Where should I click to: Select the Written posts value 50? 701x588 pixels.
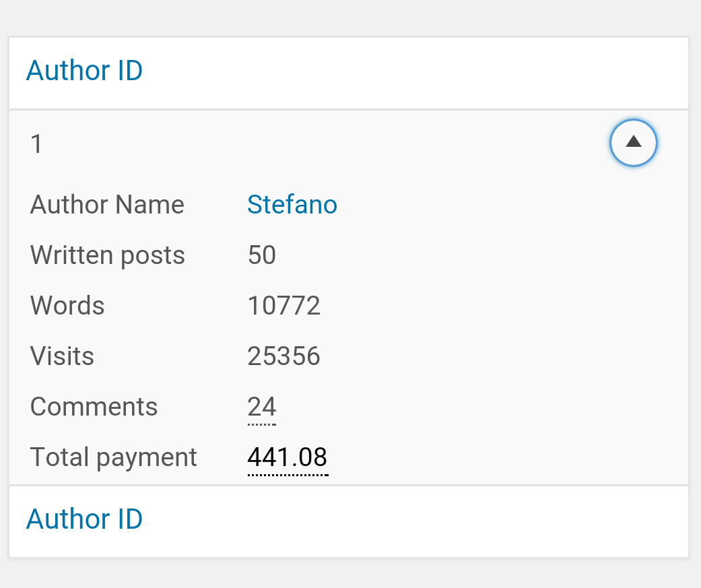(x=261, y=255)
